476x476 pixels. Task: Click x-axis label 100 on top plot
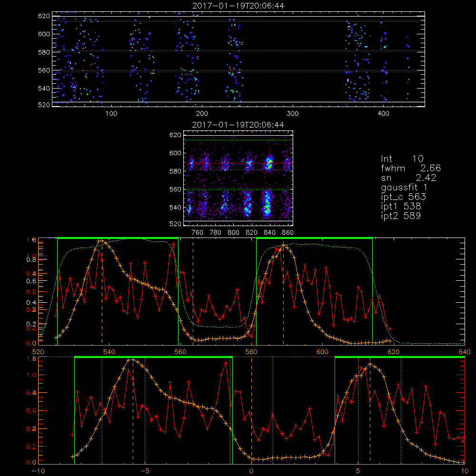pyautogui.click(x=111, y=114)
